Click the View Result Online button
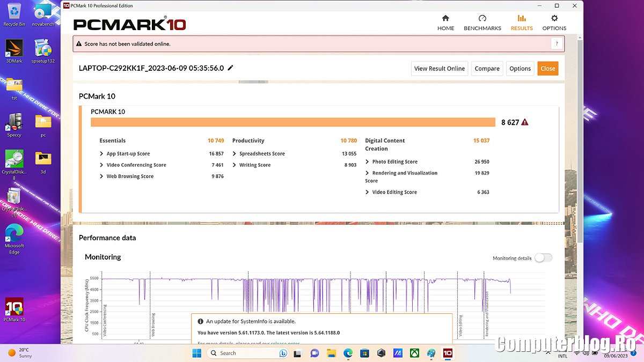The image size is (644, 362). tap(439, 69)
